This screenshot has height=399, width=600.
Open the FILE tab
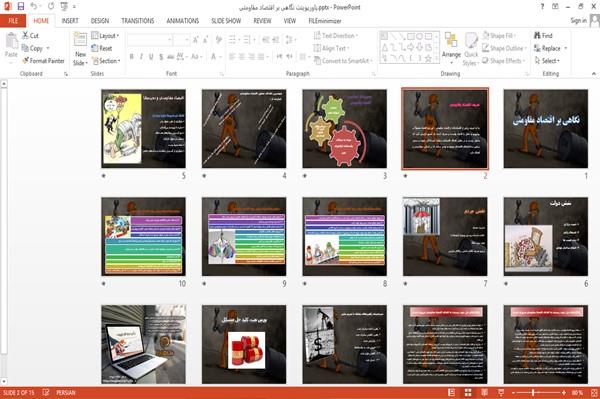pyautogui.click(x=13, y=21)
